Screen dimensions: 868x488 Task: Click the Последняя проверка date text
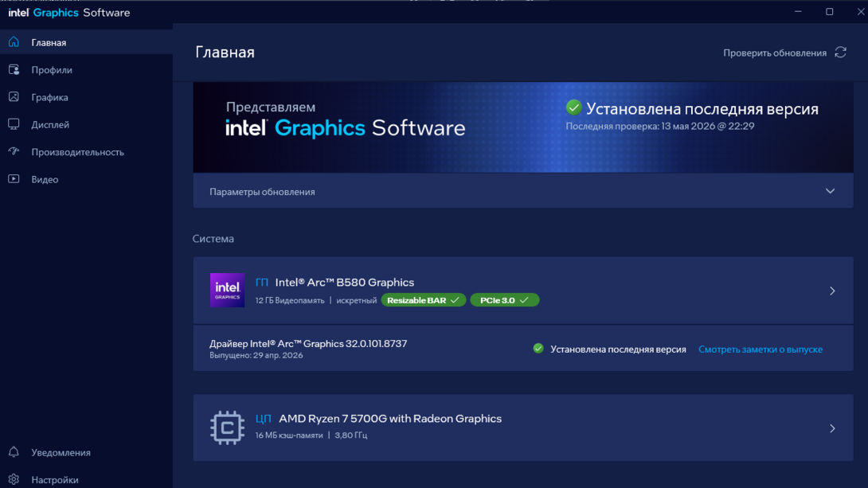point(660,126)
